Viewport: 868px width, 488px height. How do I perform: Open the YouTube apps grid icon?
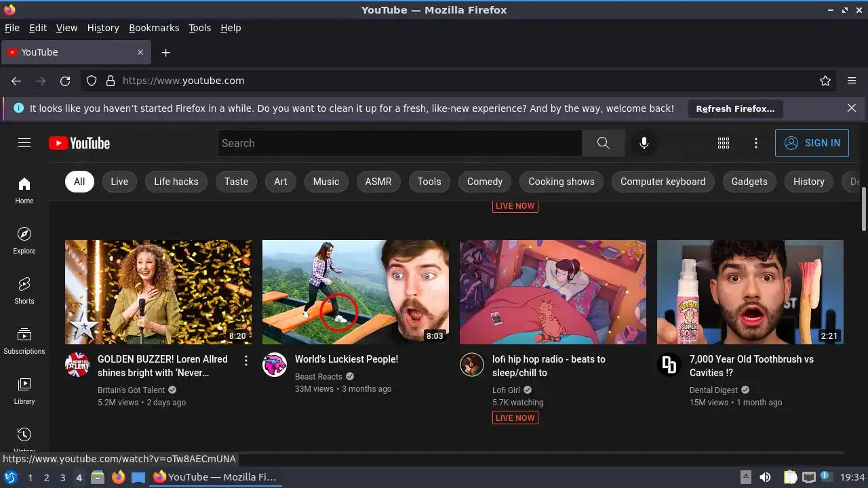pyautogui.click(x=724, y=143)
